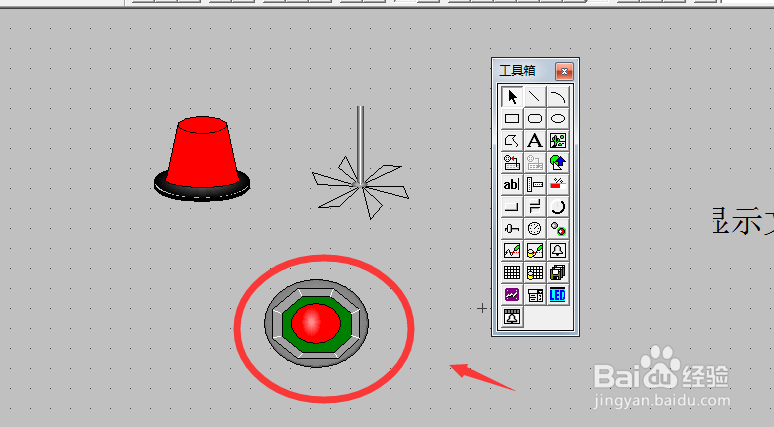The image size is (774, 427).
Task: Select the red cone lamp object
Action: (202, 158)
